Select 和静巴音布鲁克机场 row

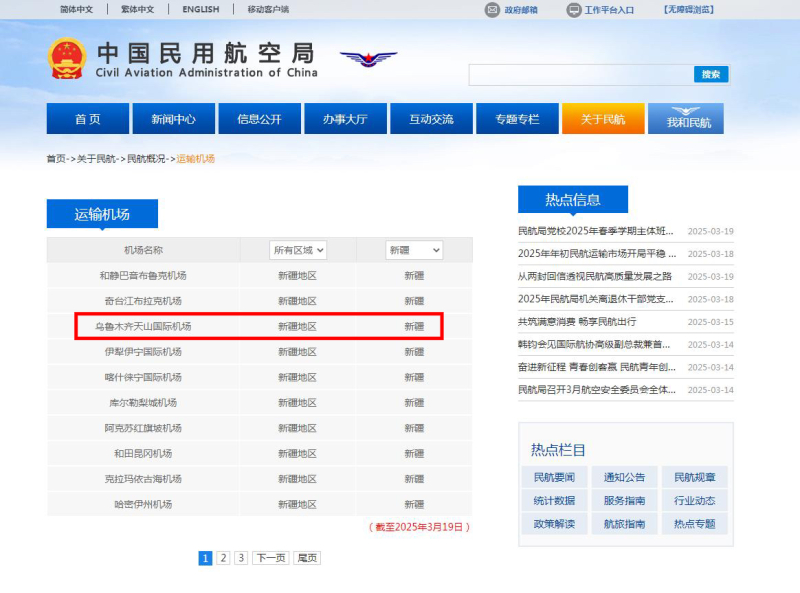pyautogui.click(x=259, y=276)
